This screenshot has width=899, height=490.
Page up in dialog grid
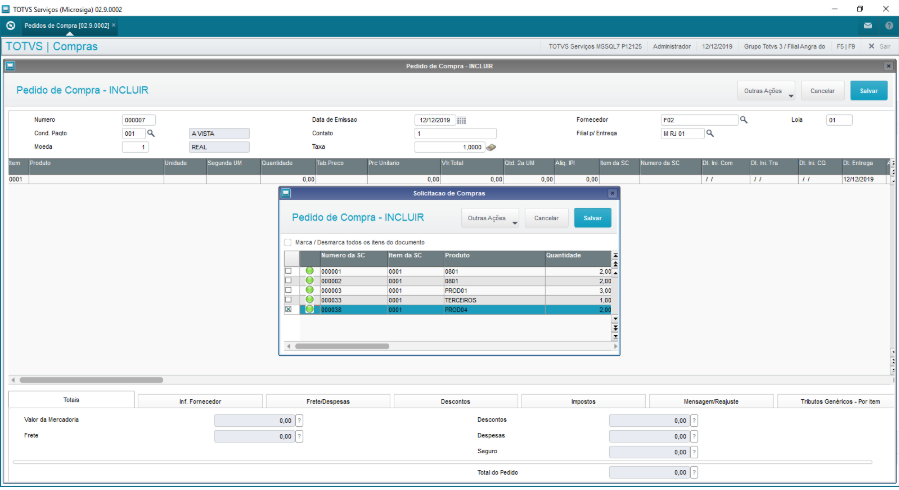click(x=615, y=264)
